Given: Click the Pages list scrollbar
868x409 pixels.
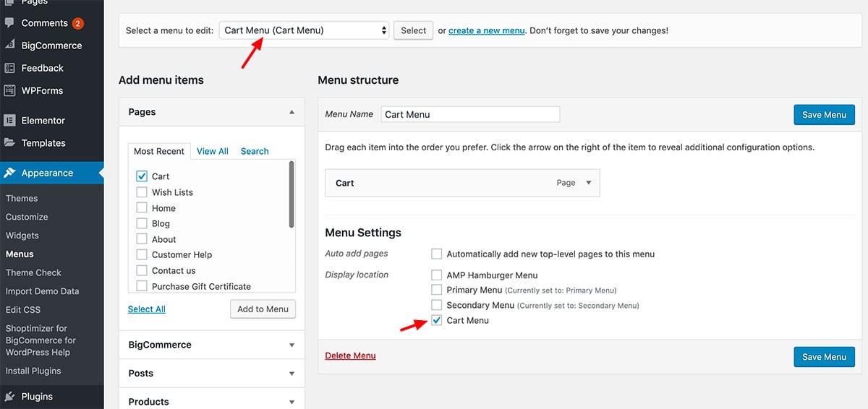Looking at the screenshot, I should 292,194.
